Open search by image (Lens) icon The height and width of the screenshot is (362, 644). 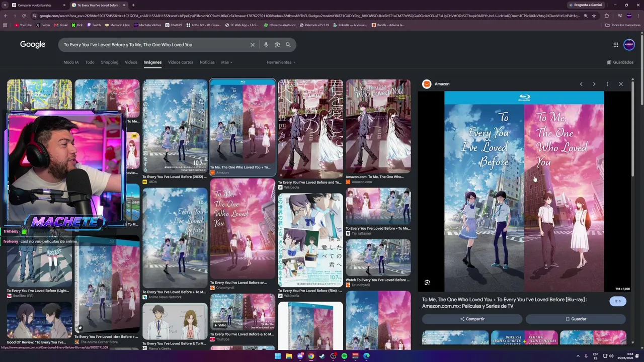pos(277,45)
